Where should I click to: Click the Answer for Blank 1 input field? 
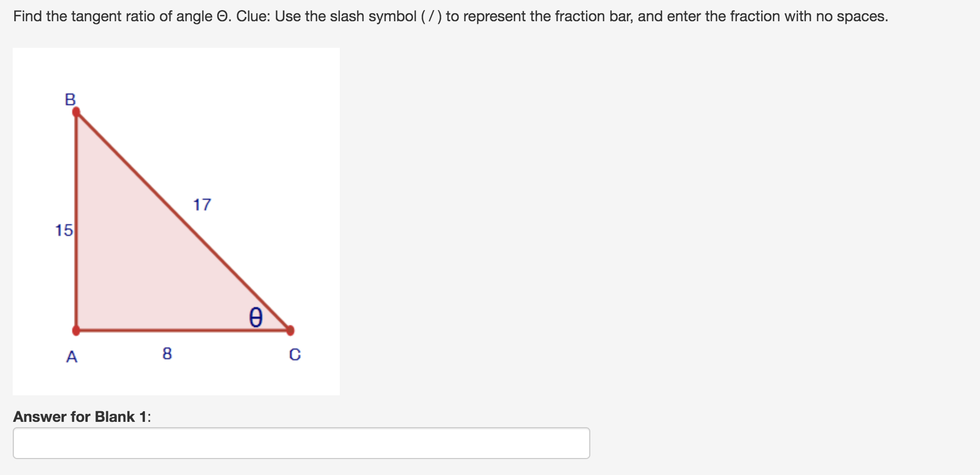[x=301, y=443]
